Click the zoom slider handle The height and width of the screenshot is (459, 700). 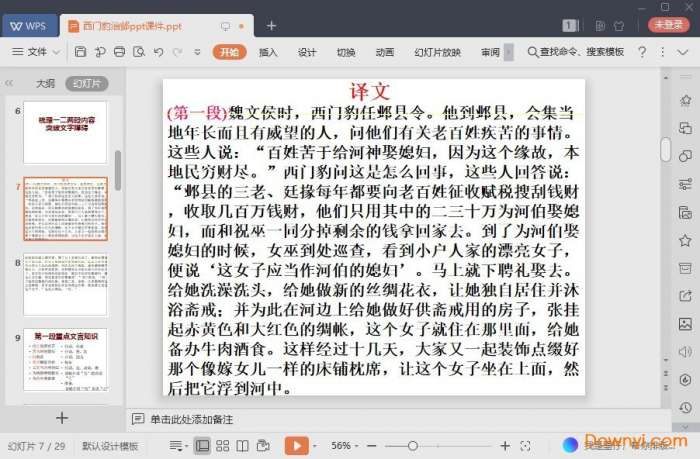[412, 445]
